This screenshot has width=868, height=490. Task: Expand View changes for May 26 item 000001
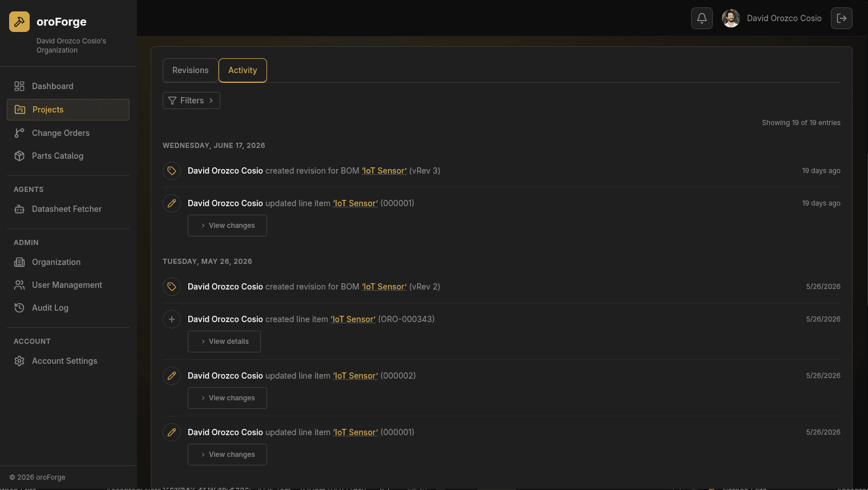click(227, 455)
